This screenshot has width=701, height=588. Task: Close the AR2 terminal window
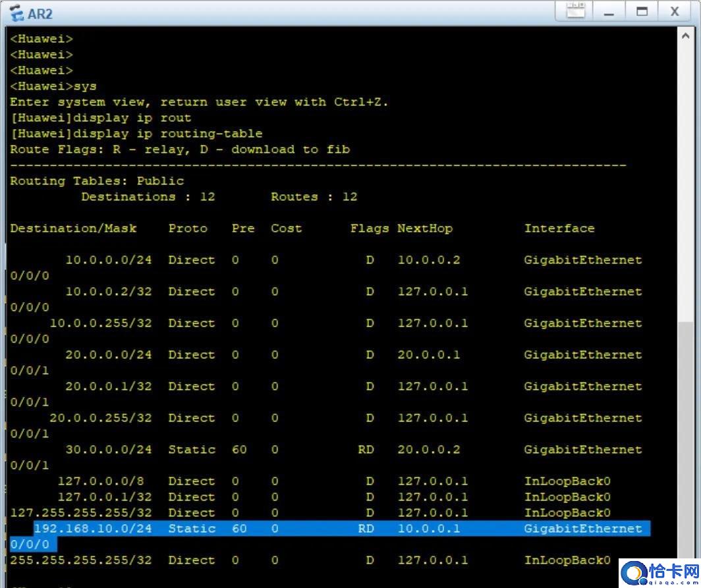675,11
